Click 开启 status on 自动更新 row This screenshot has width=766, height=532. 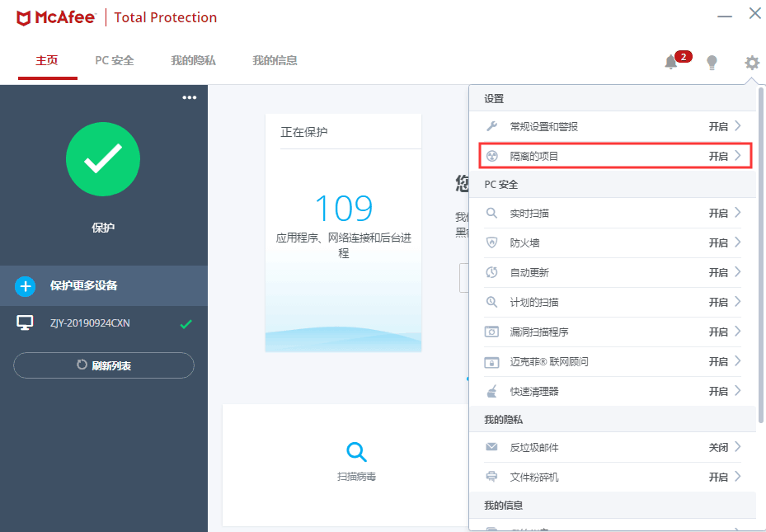[718, 272]
